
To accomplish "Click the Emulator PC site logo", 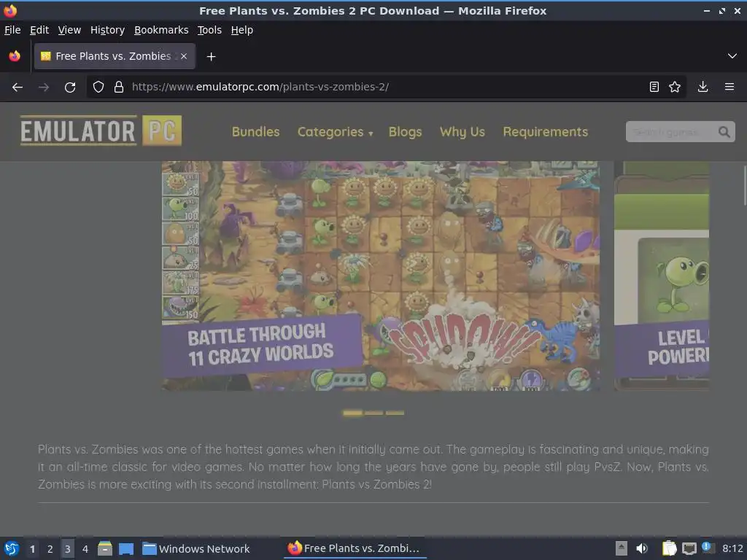I will [x=101, y=131].
